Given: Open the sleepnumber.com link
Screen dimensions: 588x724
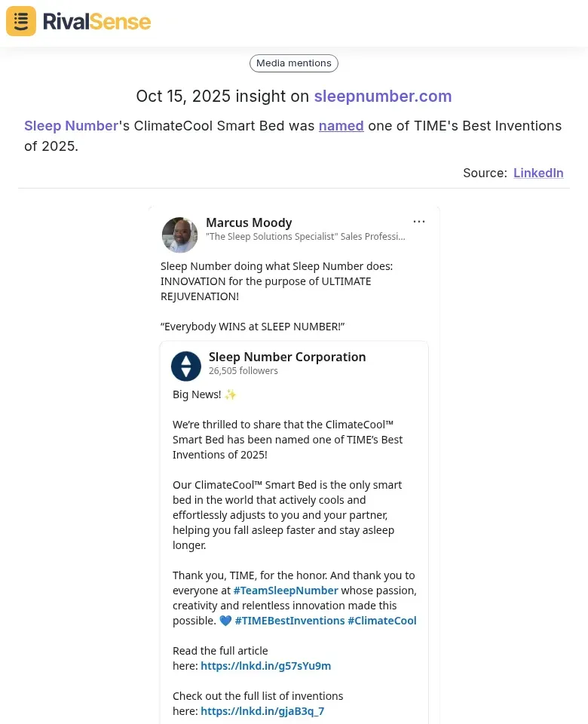Looking at the screenshot, I should pyautogui.click(x=383, y=97).
